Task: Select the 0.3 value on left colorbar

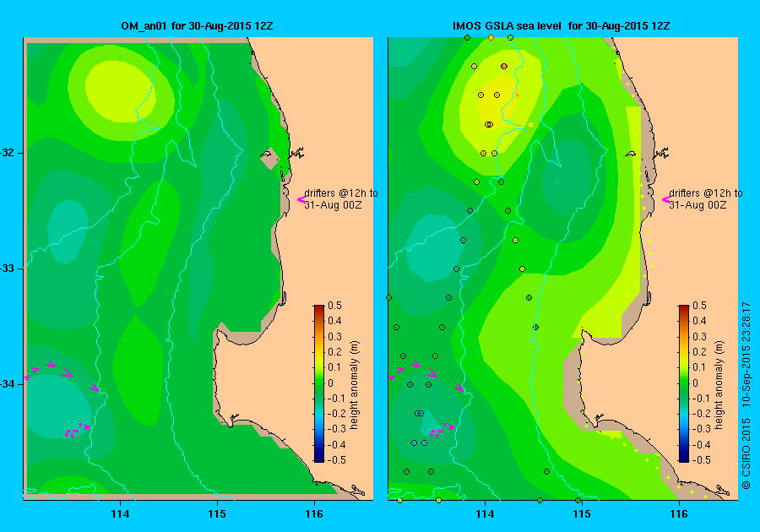Action: 335,337
